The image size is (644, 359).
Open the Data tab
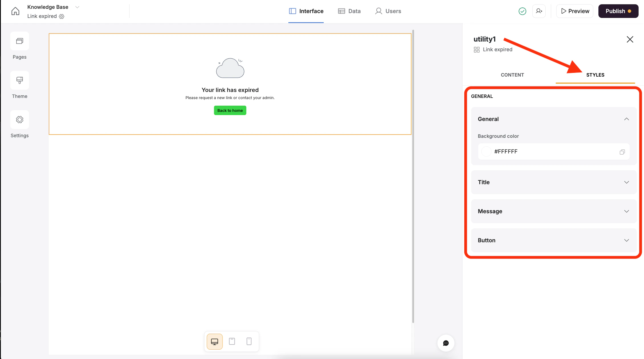(x=349, y=11)
